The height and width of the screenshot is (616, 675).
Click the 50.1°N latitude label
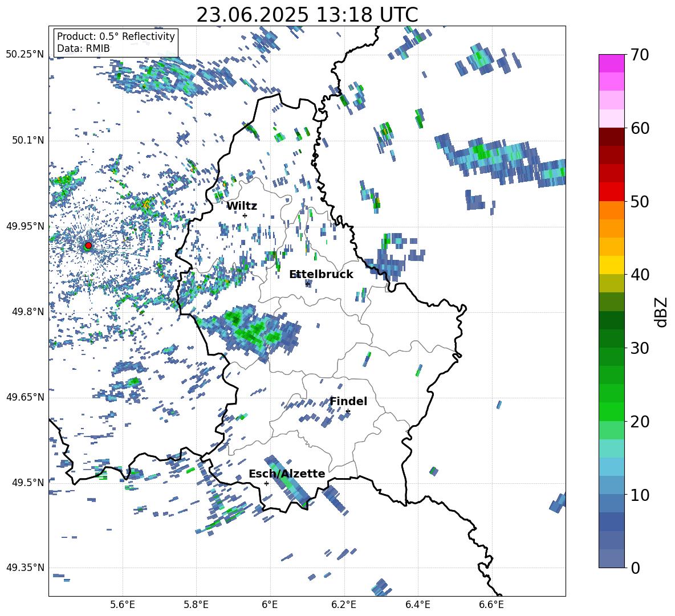pyautogui.click(x=28, y=141)
